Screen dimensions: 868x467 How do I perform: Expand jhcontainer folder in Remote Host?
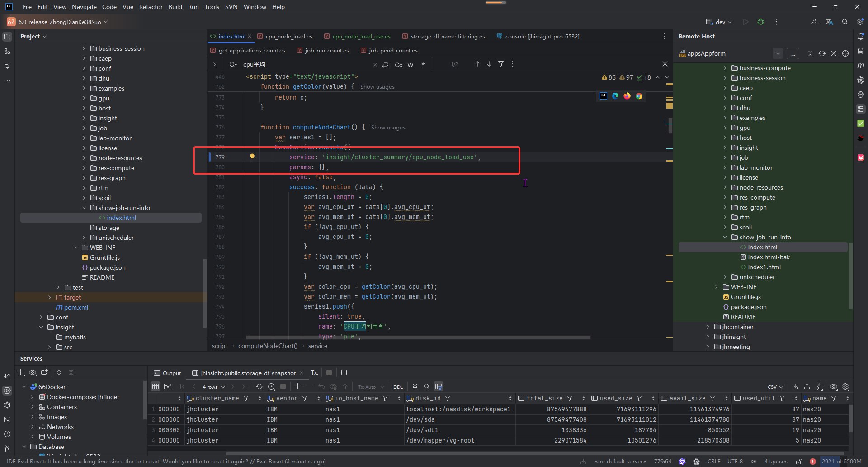point(708,327)
